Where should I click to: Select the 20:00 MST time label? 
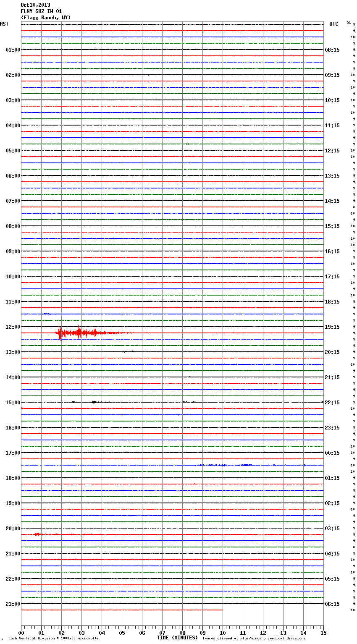[x=13, y=528]
